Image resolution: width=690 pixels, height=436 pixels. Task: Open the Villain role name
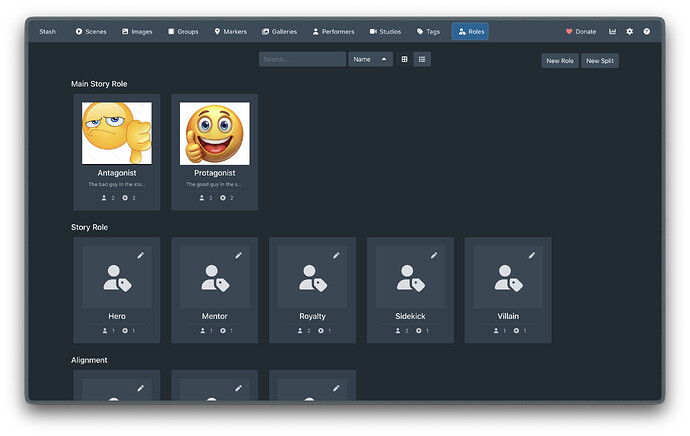(x=508, y=316)
